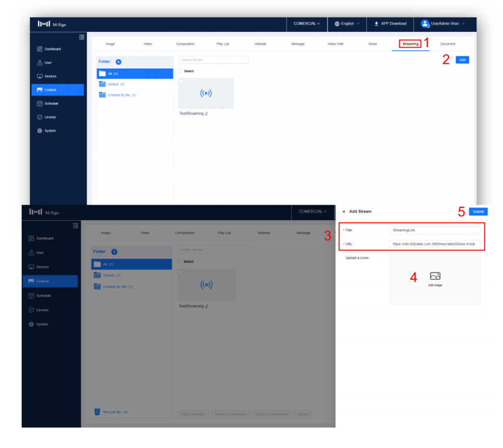Screen dimensions: 503x448
Task: Click folder plus icon in lower window
Action: click(x=114, y=252)
